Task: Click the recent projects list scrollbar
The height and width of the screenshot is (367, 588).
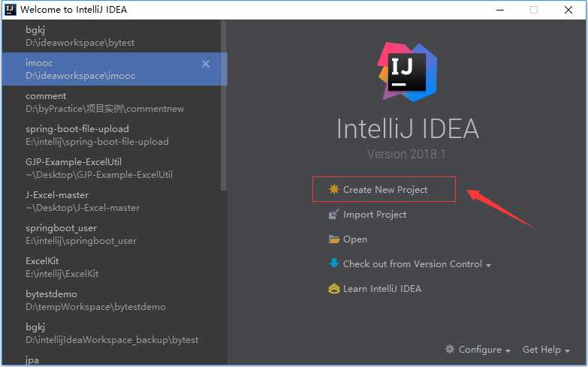Action: point(224,106)
